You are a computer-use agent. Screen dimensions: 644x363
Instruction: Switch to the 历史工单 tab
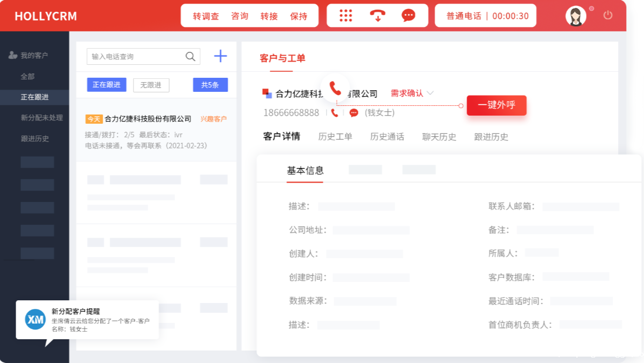pos(335,137)
